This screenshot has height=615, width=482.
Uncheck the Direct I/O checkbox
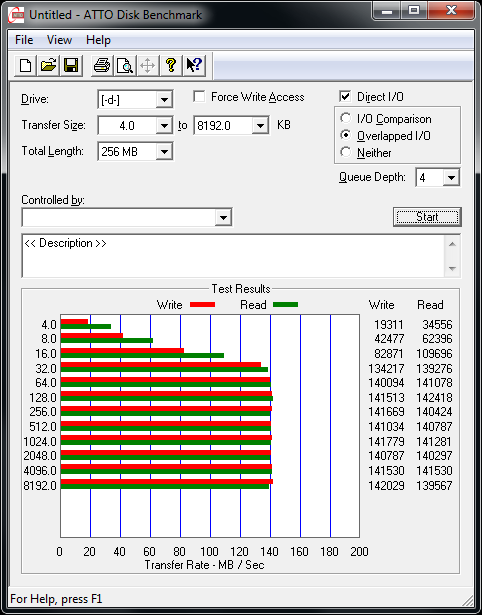click(x=345, y=96)
